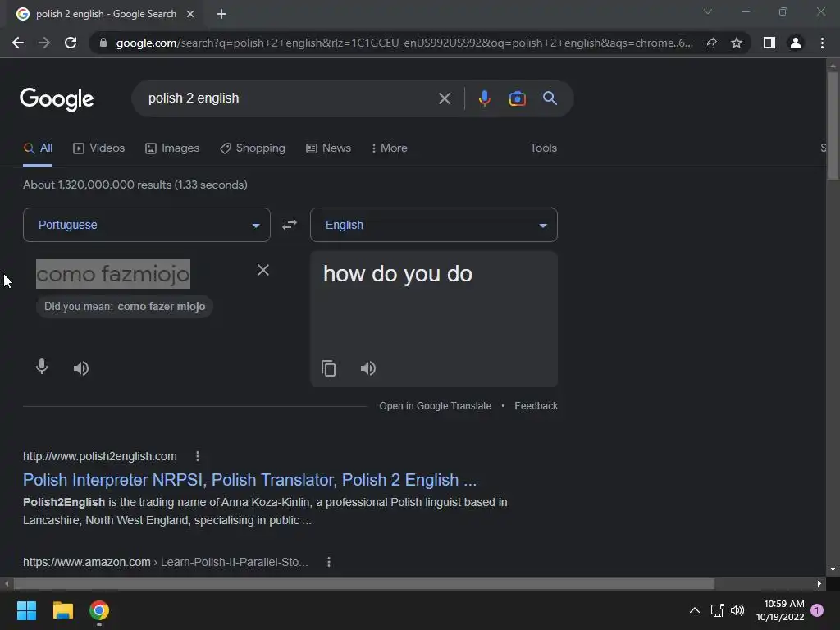Open options for the amazon.com result
The height and width of the screenshot is (630, 840).
click(329, 562)
